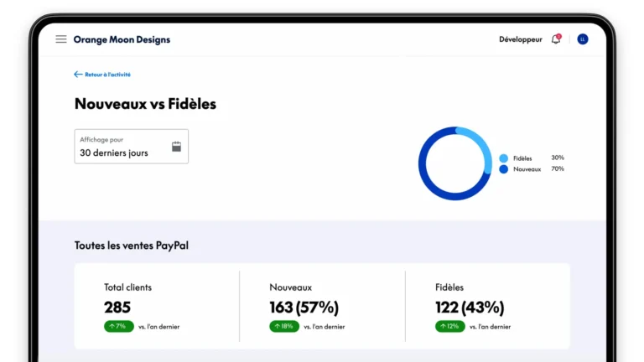The height and width of the screenshot is (362, 644).
Task: Click the calendar icon in date field
Action: (x=176, y=147)
